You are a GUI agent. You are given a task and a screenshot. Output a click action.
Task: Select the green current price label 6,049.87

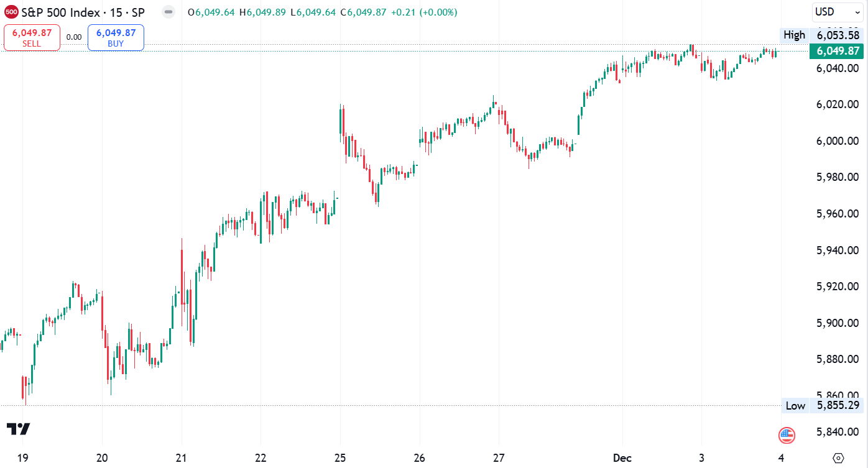836,51
